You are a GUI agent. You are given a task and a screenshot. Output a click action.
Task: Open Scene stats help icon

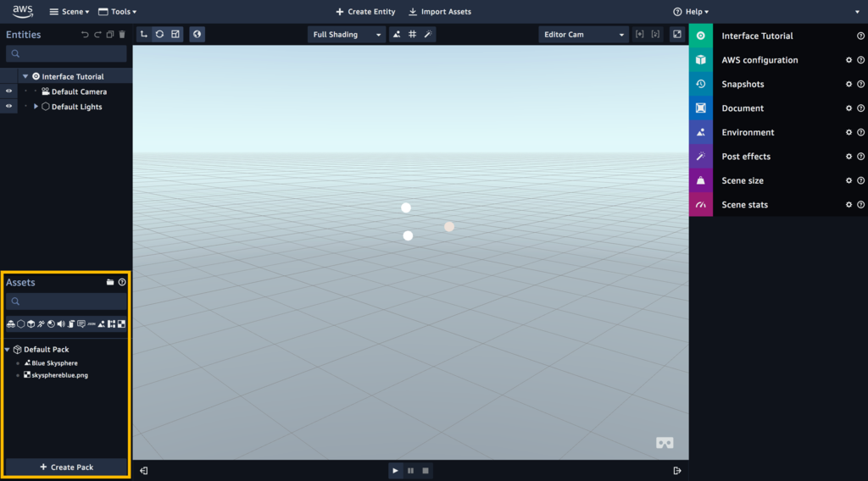[861, 205]
